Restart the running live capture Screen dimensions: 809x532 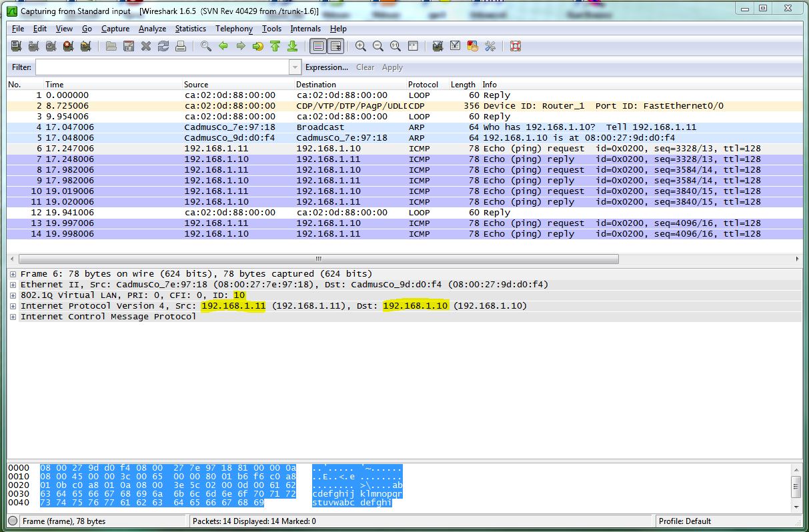(x=85, y=46)
